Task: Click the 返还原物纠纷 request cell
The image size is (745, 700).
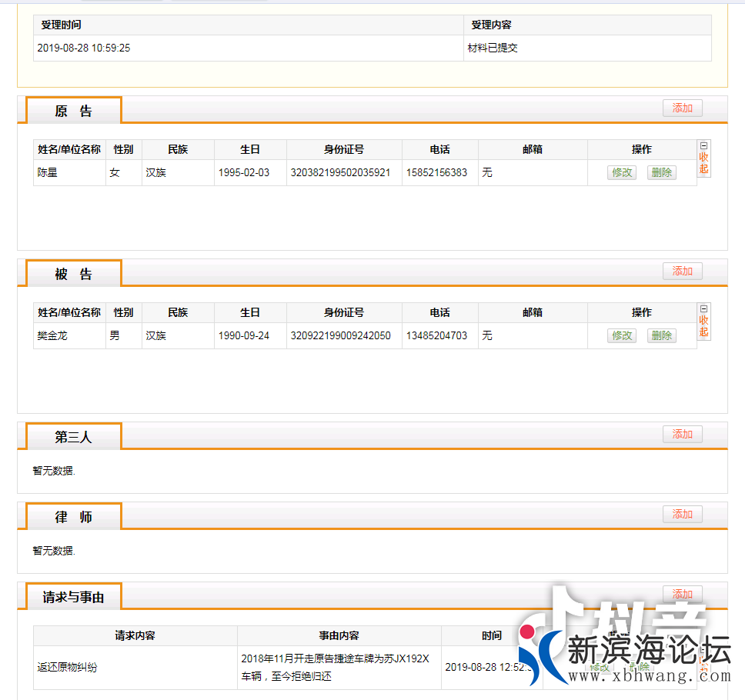Action: [68, 668]
